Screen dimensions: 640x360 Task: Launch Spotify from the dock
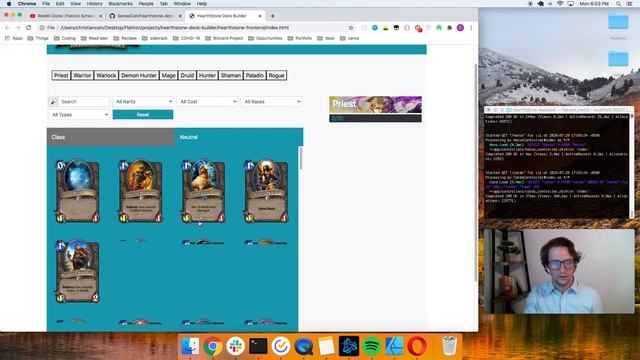pos(371,346)
